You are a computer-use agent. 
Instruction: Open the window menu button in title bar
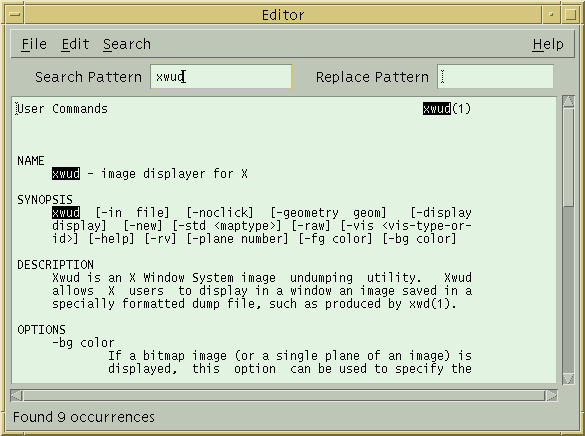click(x=15, y=15)
